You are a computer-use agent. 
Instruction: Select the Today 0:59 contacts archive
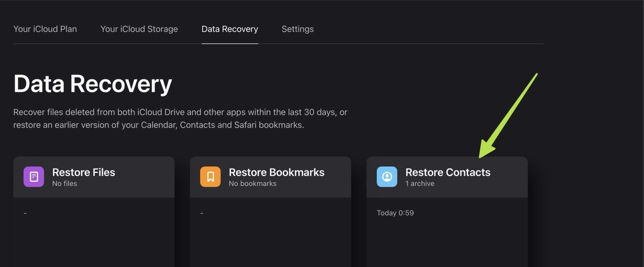coord(395,213)
